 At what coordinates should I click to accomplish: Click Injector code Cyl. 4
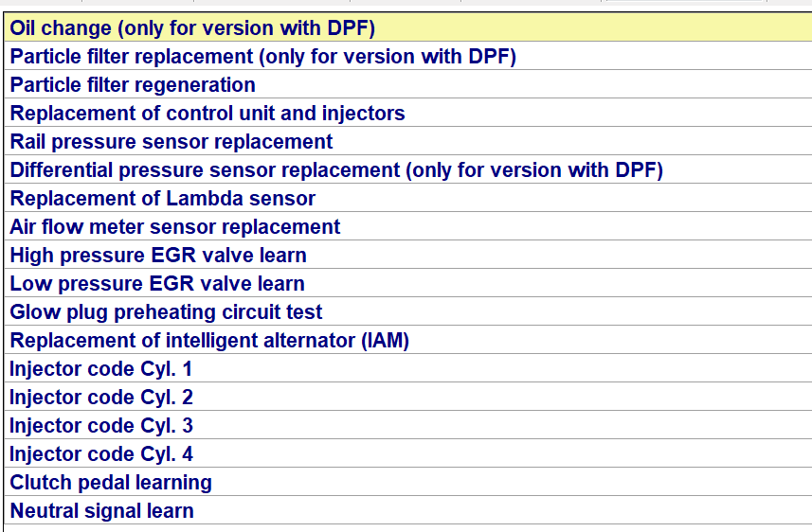click(x=101, y=454)
